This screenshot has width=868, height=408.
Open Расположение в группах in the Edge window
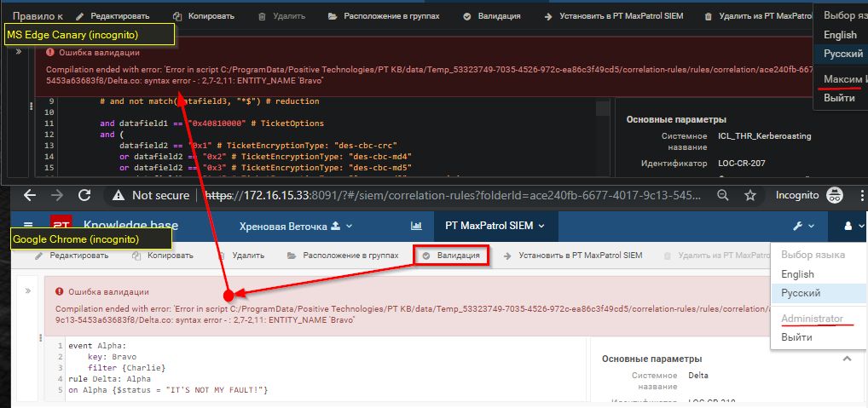(384, 16)
